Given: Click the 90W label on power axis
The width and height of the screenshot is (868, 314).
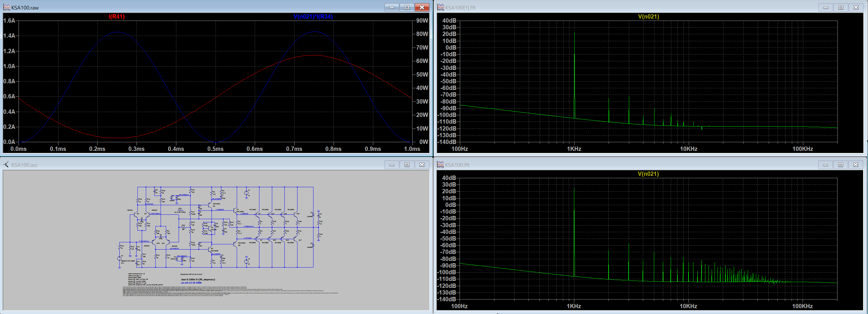Looking at the screenshot, I should [422, 21].
